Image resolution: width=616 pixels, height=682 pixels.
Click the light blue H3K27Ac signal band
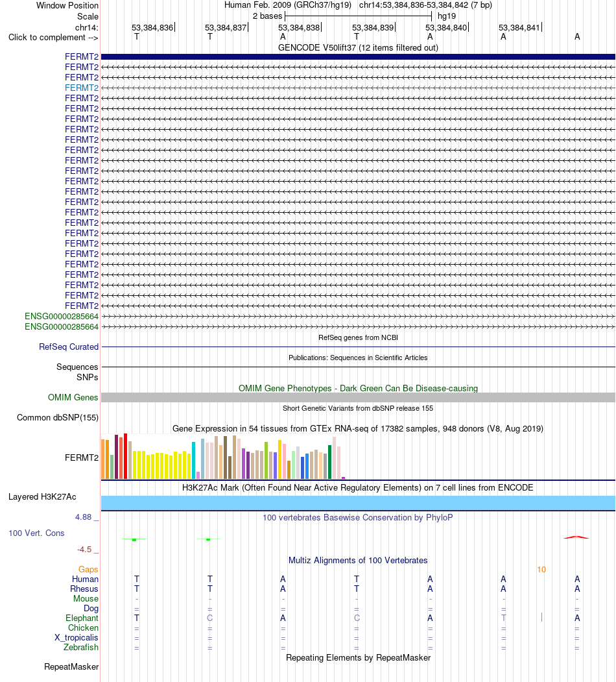pyautogui.click(x=358, y=503)
